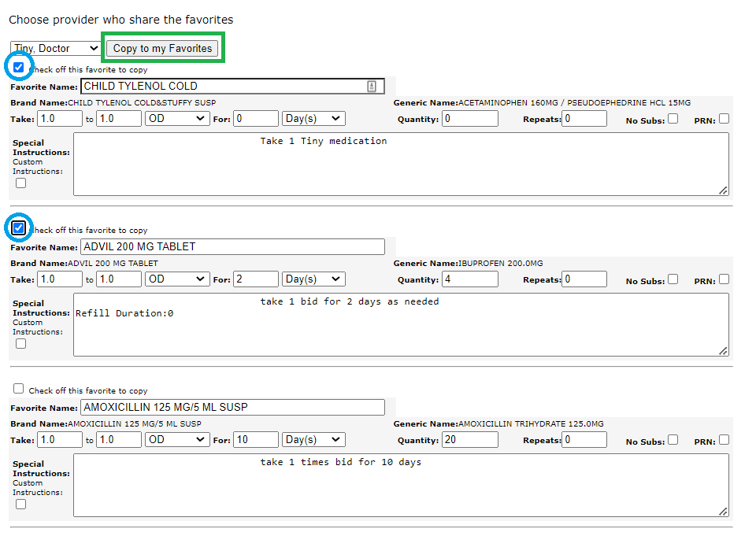Click the For field showing 2 for Advil
This screenshot has width=756, height=547.
[255, 279]
